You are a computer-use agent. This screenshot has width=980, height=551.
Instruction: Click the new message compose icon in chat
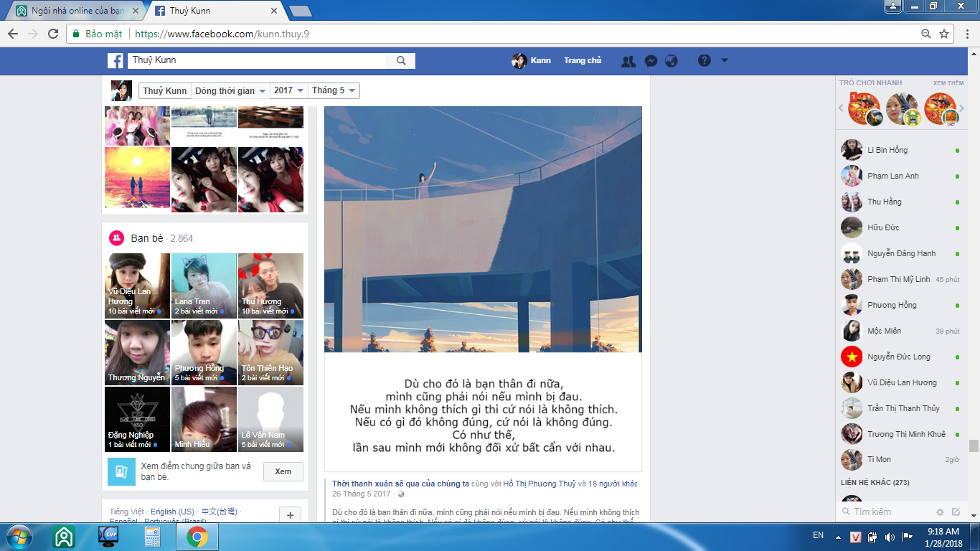(x=956, y=512)
